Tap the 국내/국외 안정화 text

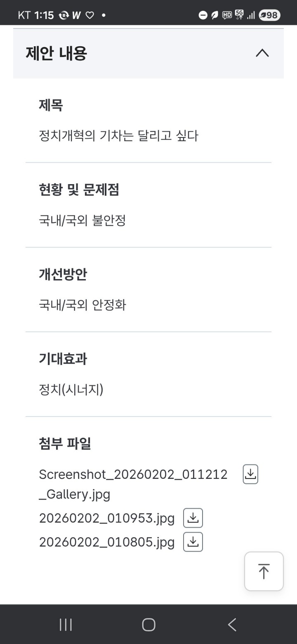82,305
